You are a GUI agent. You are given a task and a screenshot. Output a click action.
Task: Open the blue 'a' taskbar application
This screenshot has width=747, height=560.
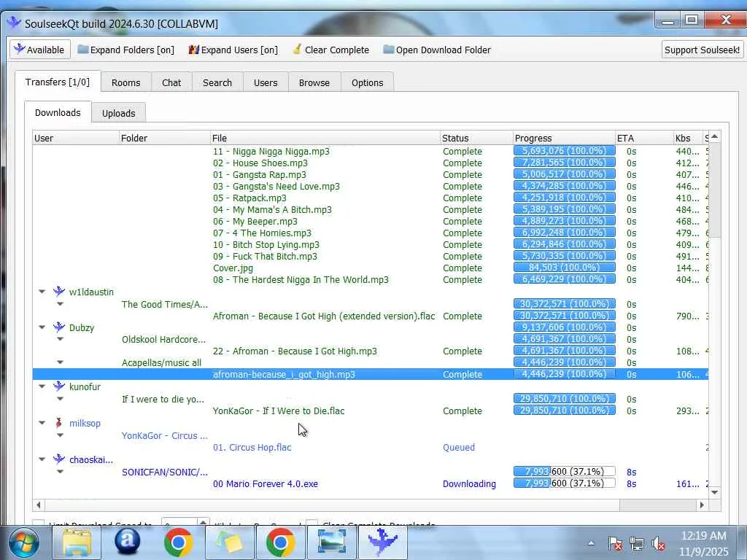[127, 542]
